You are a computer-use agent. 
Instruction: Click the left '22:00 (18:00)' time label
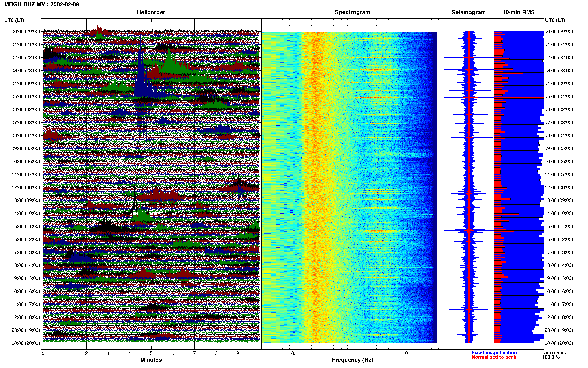click(26, 317)
